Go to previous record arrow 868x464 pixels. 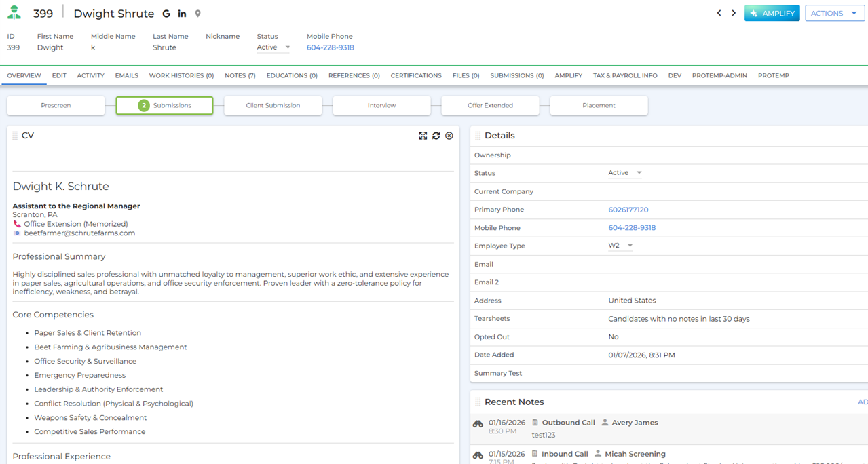[x=719, y=13]
